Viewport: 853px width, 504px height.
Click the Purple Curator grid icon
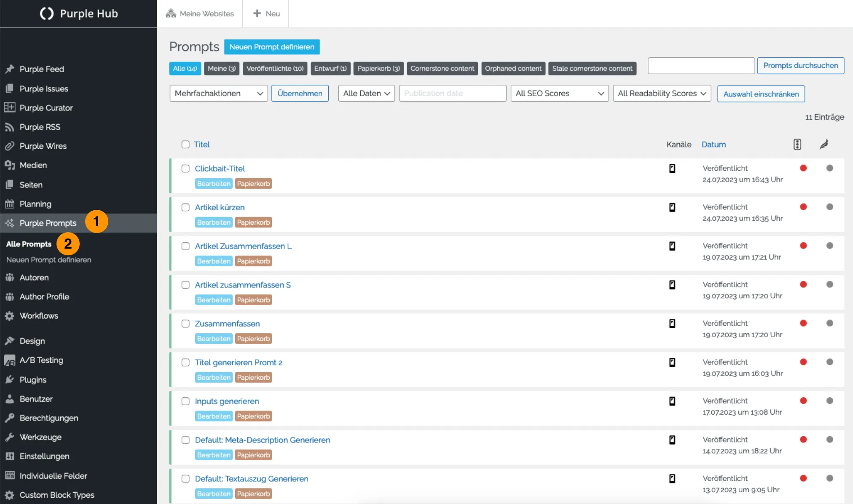pos(10,107)
